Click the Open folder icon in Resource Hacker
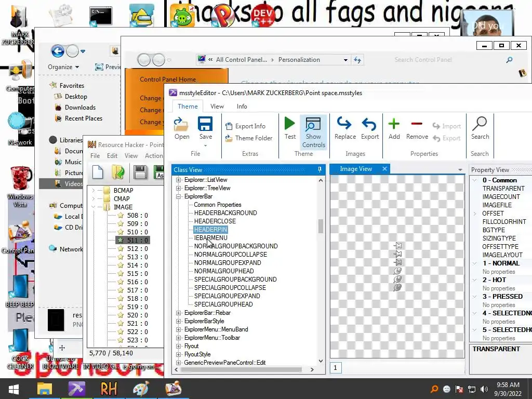This screenshot has height=399, width=532. point(118,172)
